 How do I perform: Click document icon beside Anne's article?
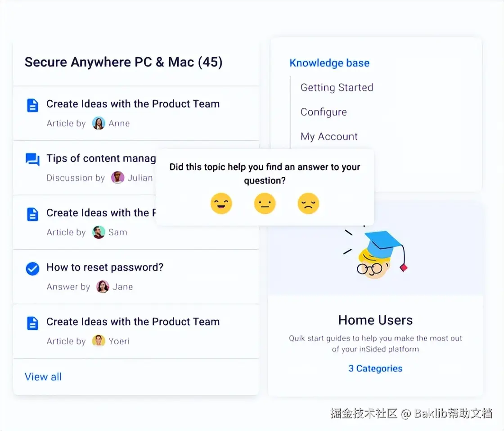pos(32,105)
